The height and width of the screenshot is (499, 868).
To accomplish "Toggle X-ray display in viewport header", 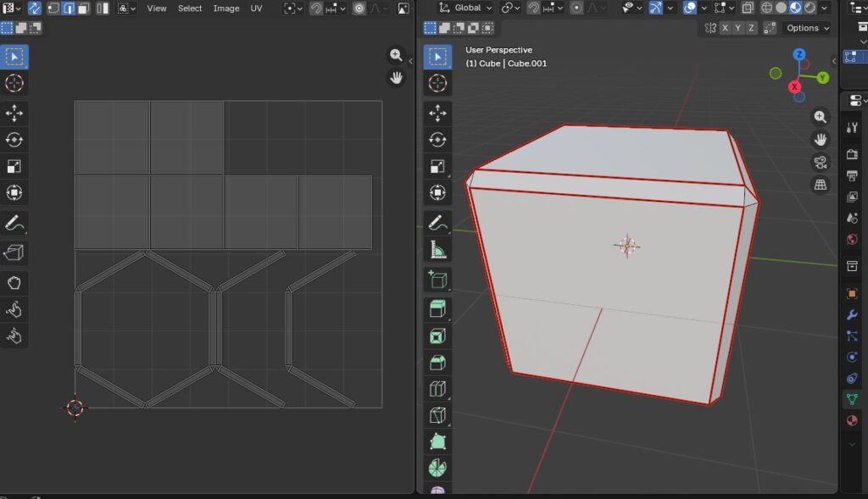I will point(747,8).
